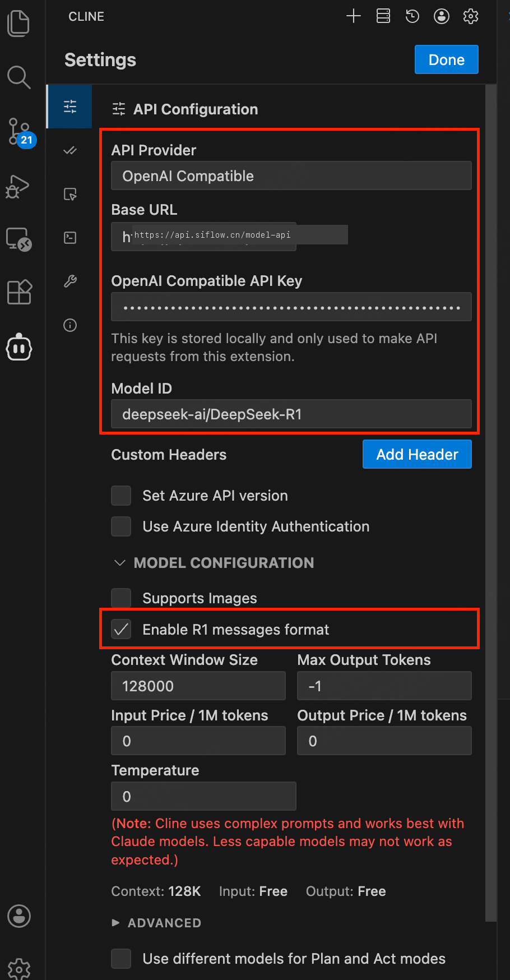Image resolution: width=510 pixels, height=980 pixels.
Task: Switch to the browser cursor settings tab
Action: (x=70, y=194)
